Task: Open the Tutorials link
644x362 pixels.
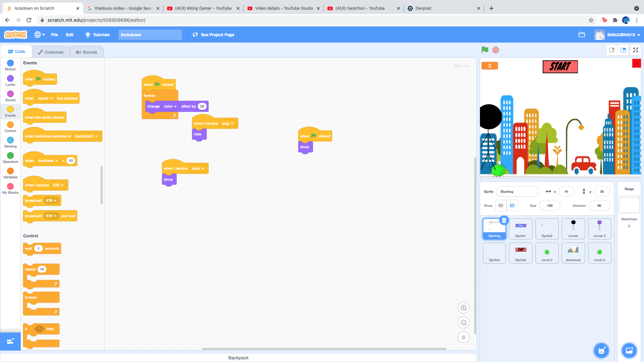Action: (97, 35)
